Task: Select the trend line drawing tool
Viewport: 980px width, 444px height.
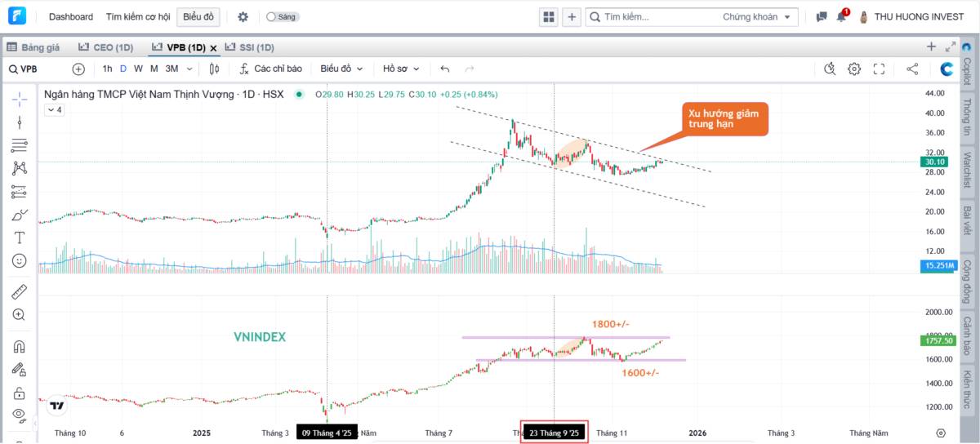Action: pyautogui.click(x=20, y=122)
